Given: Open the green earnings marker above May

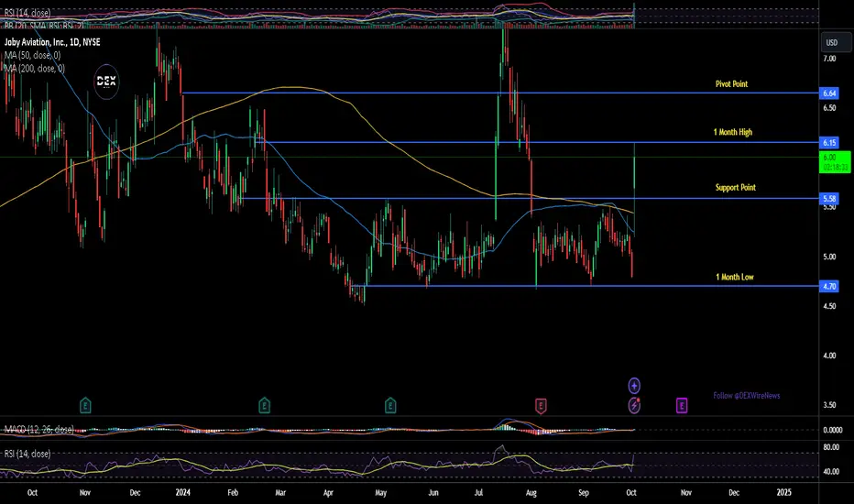Looking at the screenshot, I should (x=390, y=405).
